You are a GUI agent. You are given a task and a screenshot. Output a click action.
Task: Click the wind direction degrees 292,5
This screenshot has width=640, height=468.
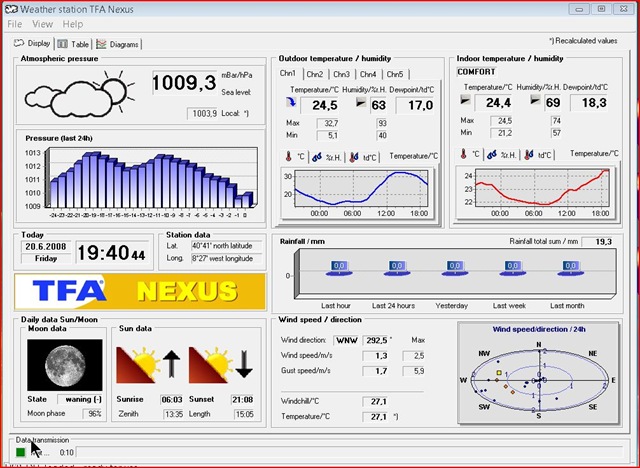click(376, 340)
